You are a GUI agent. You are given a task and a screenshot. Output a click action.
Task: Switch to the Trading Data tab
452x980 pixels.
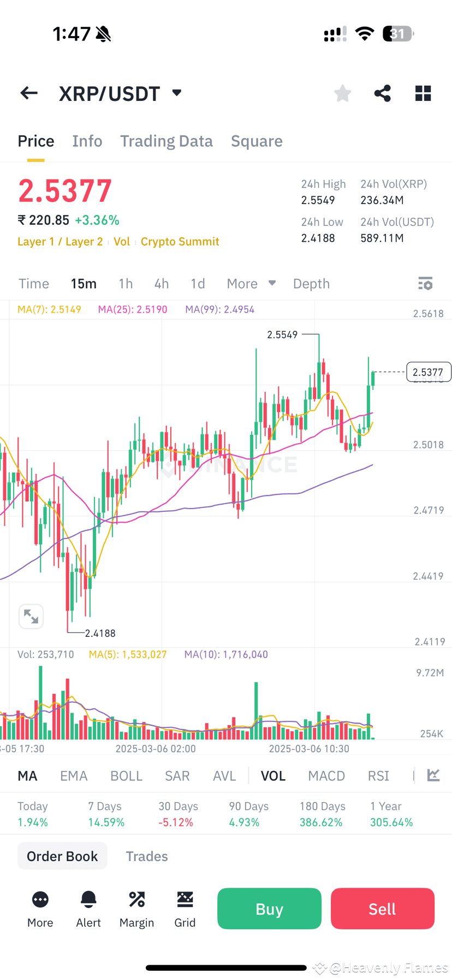click(x=166, y=141)
